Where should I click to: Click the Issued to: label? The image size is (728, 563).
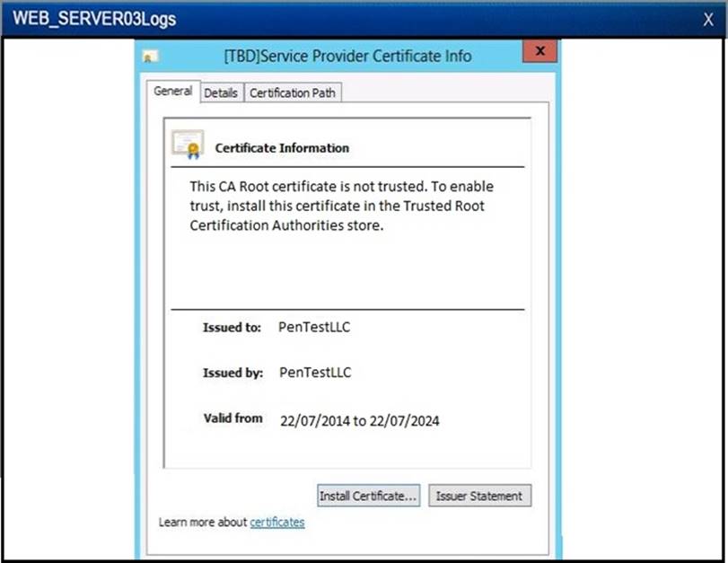232,328
